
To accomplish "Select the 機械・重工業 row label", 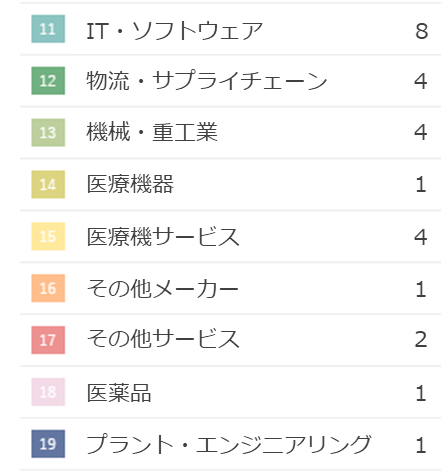I will 152,132.
